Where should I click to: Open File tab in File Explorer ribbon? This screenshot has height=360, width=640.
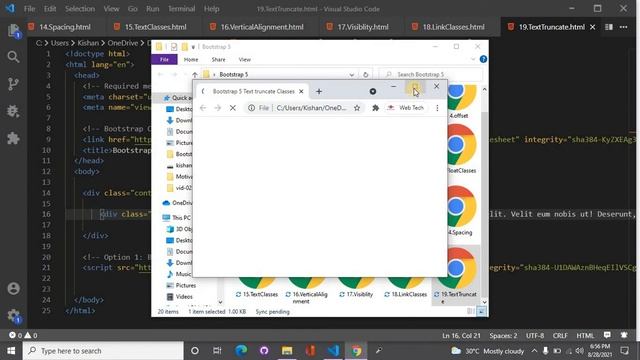(x=164, y=60)
